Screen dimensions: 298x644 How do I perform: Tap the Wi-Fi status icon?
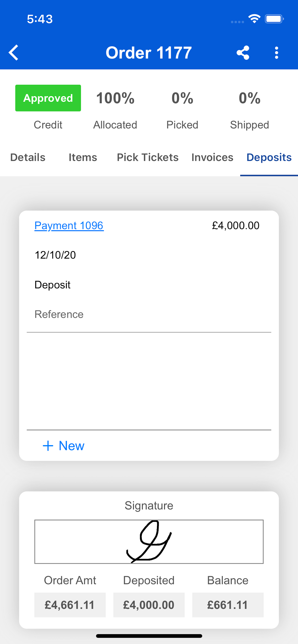[x=254, y=19]
